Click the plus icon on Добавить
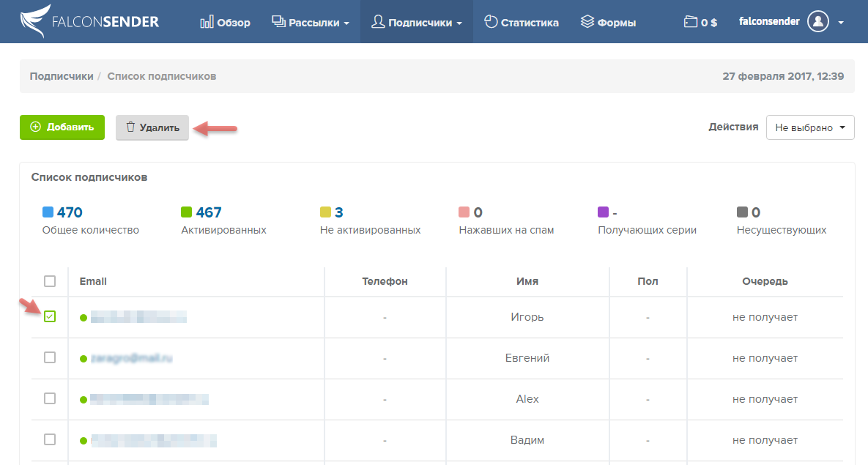868x465 pixels. point(35,127)
